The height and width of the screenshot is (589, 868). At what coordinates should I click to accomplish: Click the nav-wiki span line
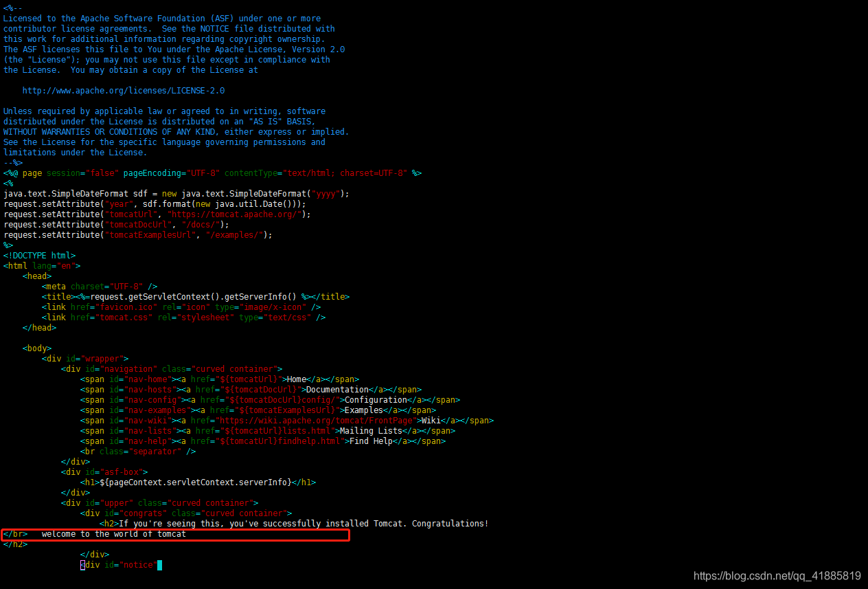point(287,421)
